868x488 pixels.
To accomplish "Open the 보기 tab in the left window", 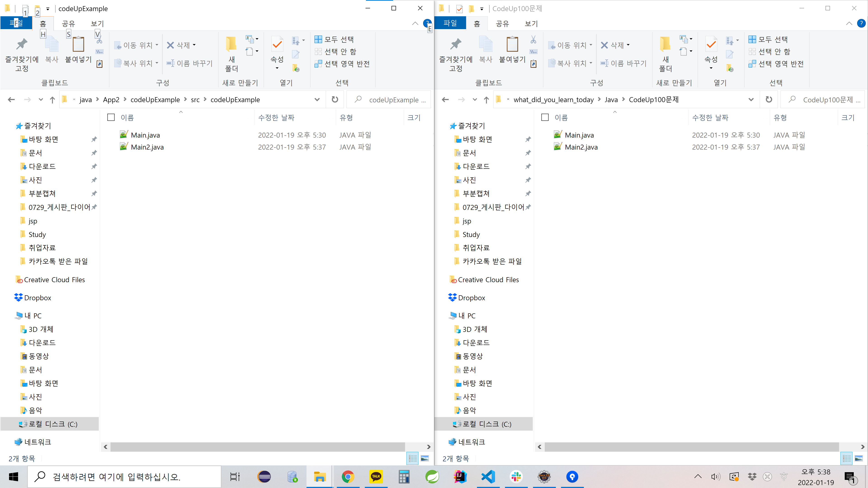I will (x=97, y=23).
